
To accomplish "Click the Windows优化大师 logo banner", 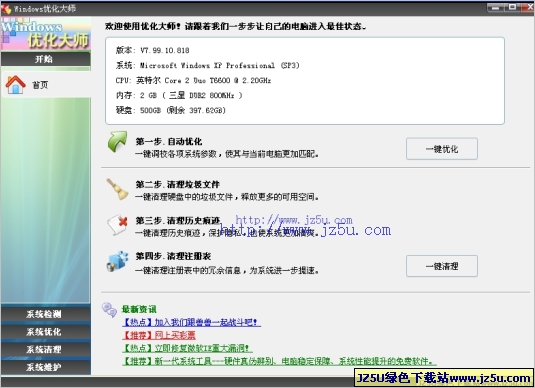I will (x=46, y=34).
